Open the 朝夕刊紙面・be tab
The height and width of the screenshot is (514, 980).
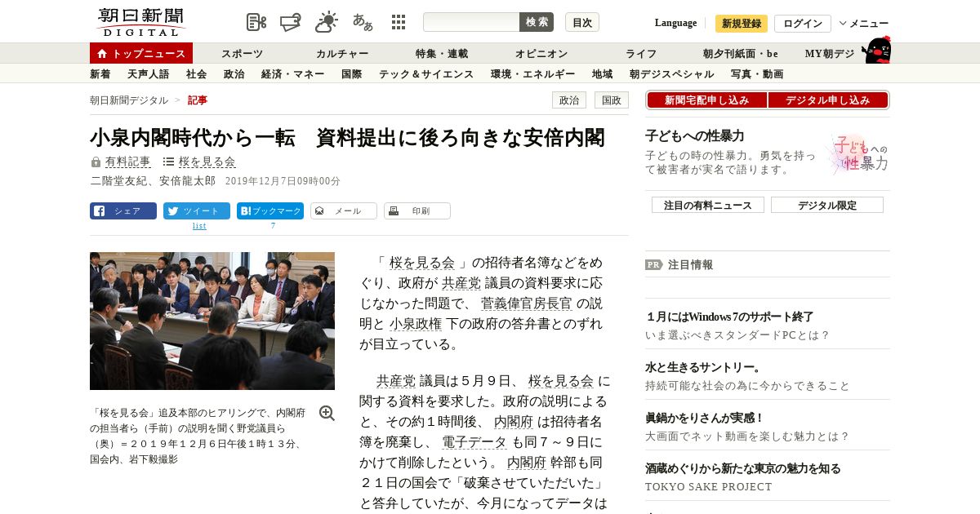pos(741,53)
